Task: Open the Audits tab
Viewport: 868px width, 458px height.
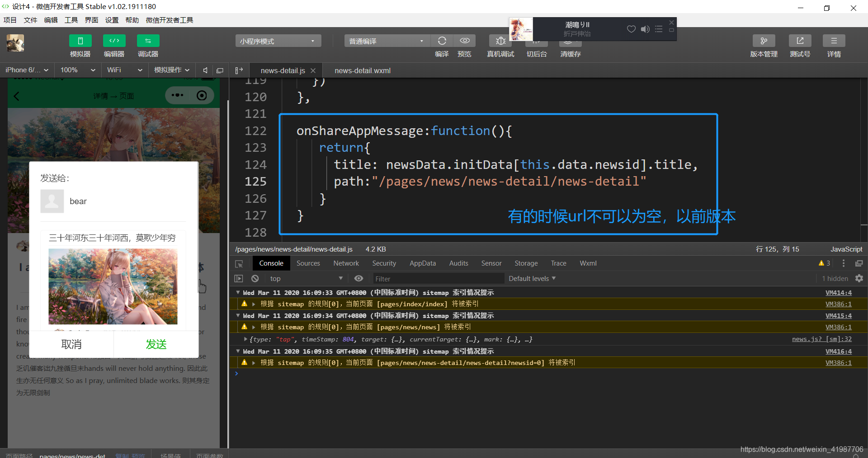Action: pyautogui.click(x=458, y=263)
